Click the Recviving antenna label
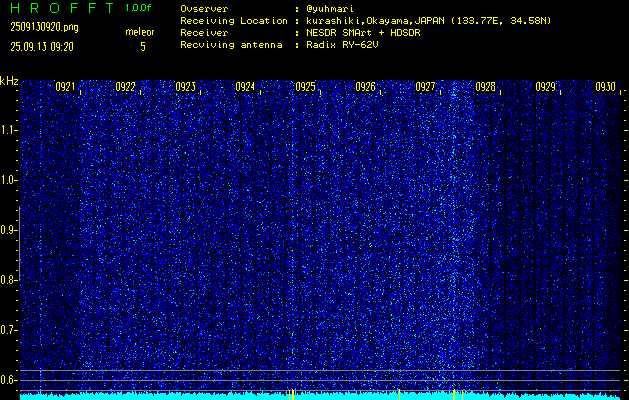This screenshot has width=629, height=400. click(231, 45)
